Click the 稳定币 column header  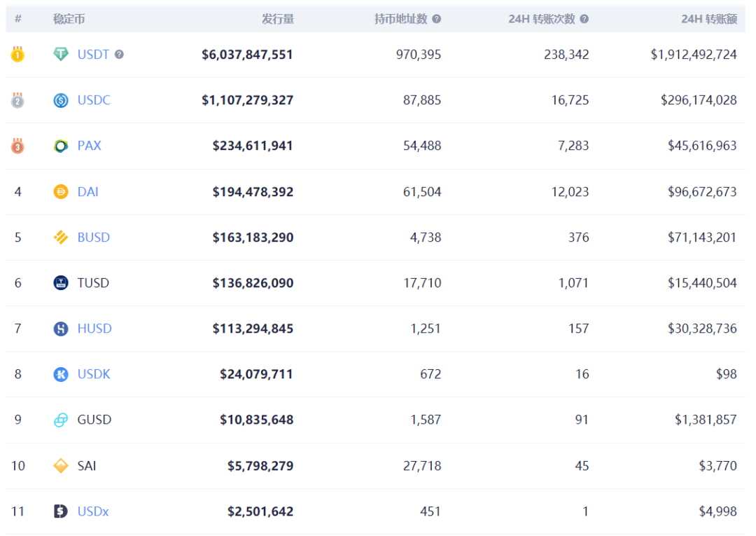(69, 19)
